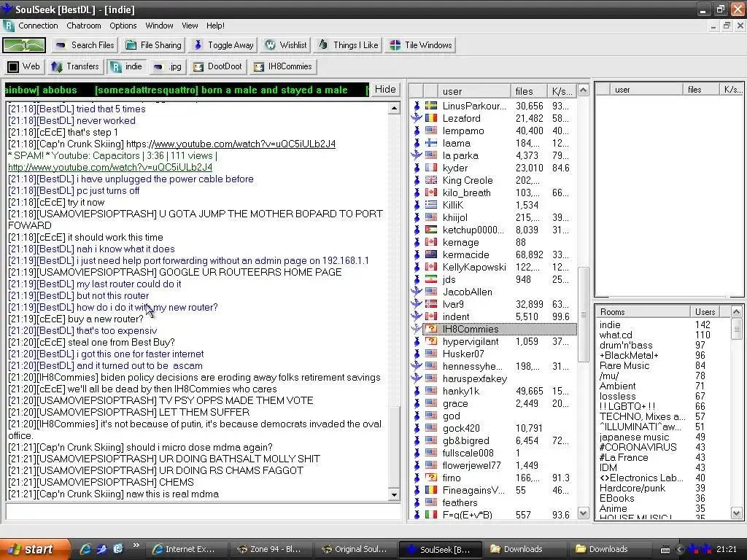Sort user list by the files column
This screenshot has height=560, width=747.
click(529, 90)
